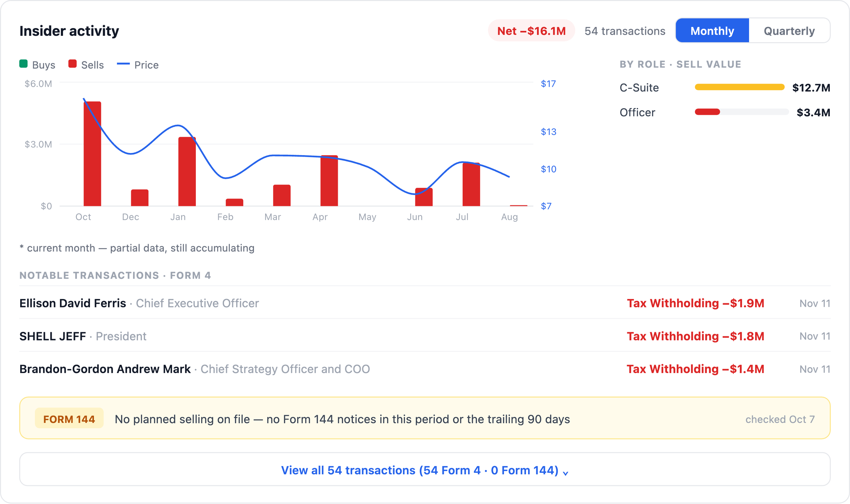This screenshot has height=504, width=850.
Task: Click the '54 transactions' count
Action: (x=625, y=31)
